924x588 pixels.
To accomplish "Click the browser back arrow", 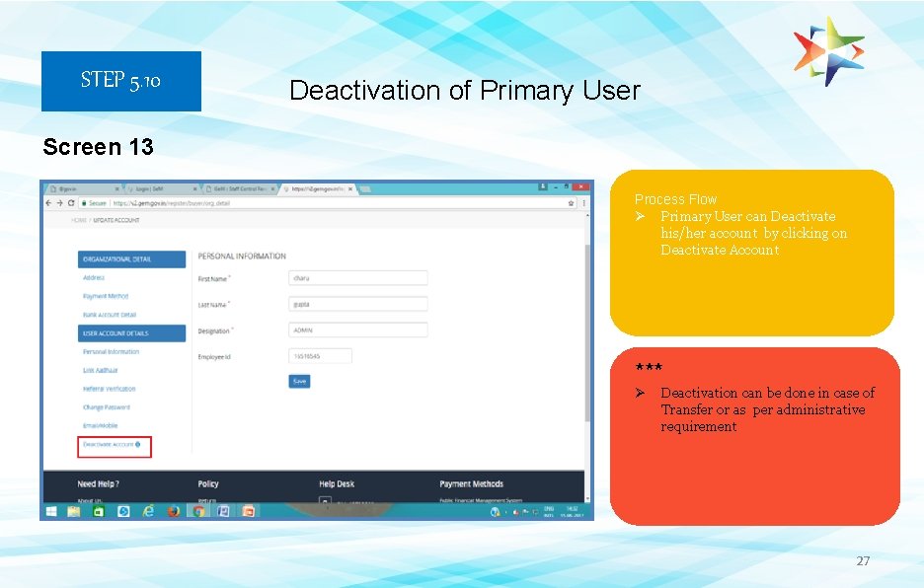I will (x=47, y=200).
